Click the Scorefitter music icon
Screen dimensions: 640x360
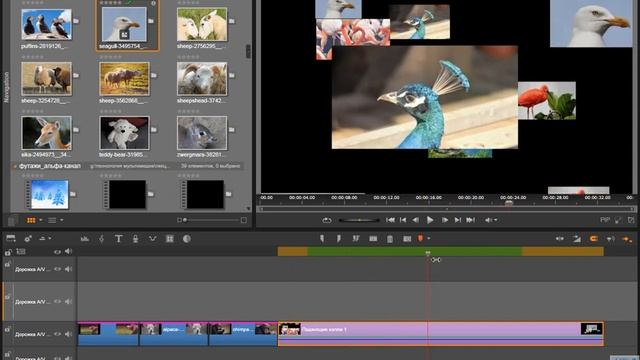[x=102, y=239]
